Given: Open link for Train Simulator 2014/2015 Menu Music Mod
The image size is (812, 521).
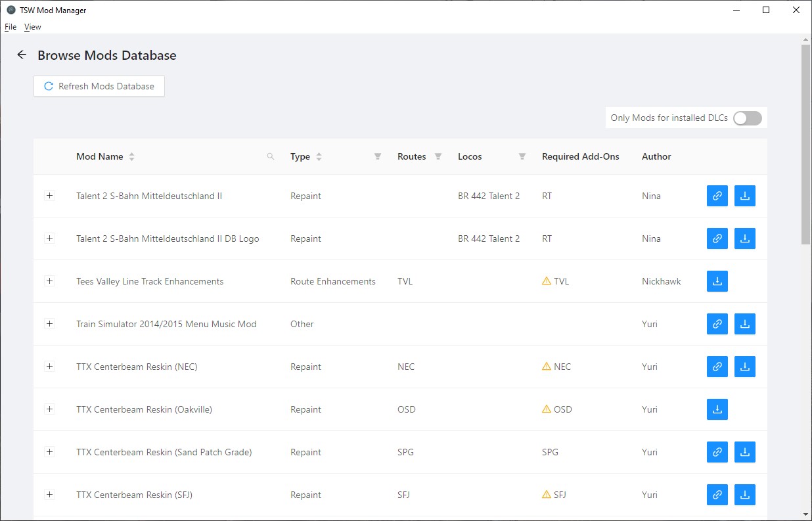Looking at the screenshot, I should pos(717,324).
